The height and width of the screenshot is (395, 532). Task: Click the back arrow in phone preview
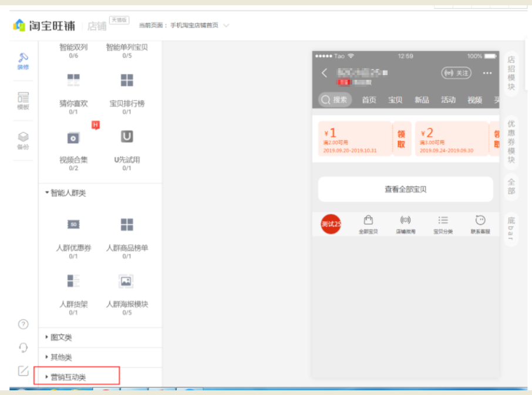[325, 73]
